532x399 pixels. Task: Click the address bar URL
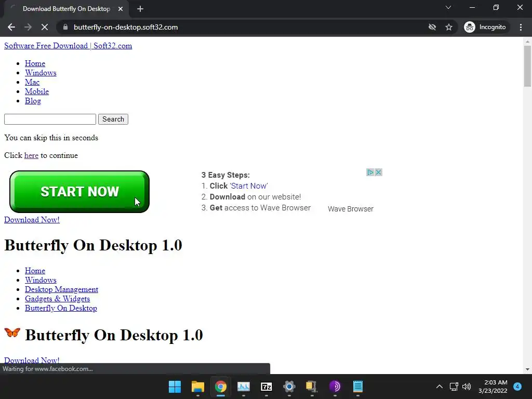(x=126, y=27)
